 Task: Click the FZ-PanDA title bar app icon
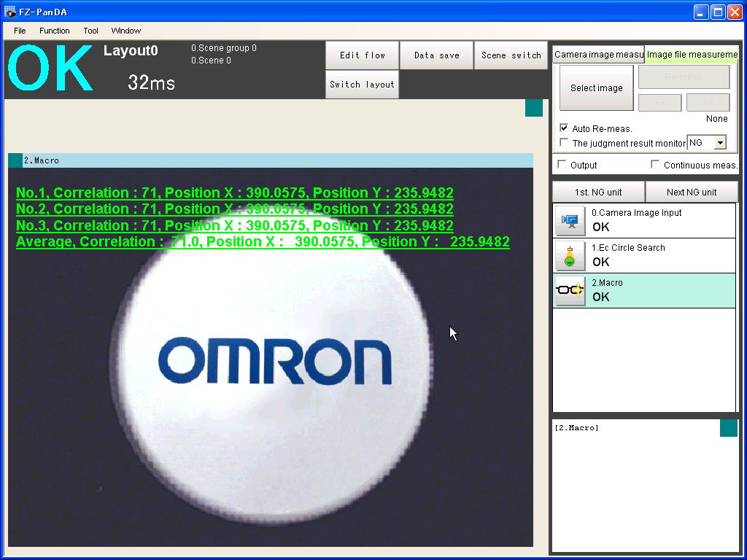[9, 12]
